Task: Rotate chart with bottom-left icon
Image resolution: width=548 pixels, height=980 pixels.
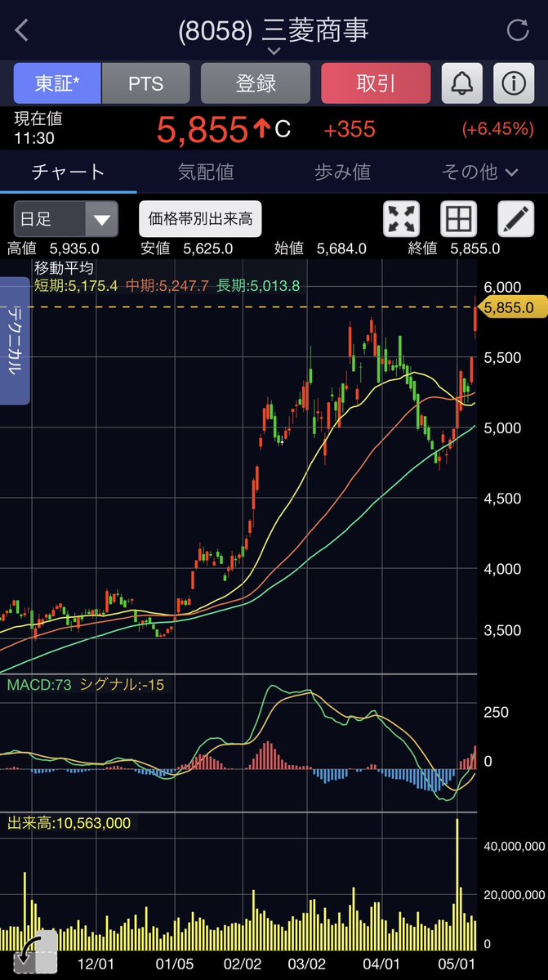Action: click(34, 952)
